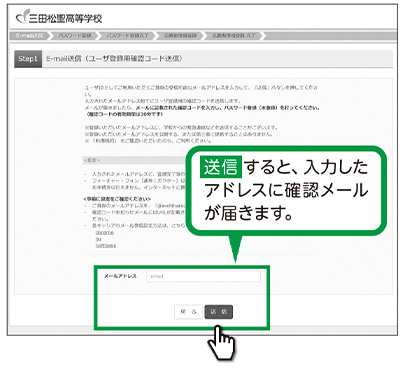
Task: Click the 三田松聖高等学校 school logo
Action: tap(59, 18)
